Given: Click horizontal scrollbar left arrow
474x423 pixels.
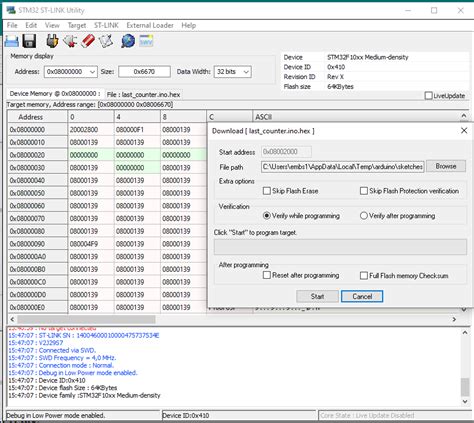Looking at the screenshot, I should pyautogui.click(x=12, y=319).
